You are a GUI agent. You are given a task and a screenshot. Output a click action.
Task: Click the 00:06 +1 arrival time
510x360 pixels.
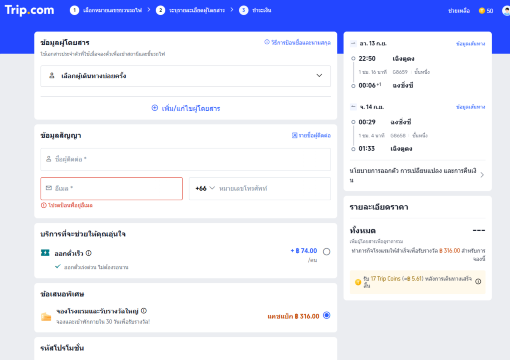click(x=370, y=85)
